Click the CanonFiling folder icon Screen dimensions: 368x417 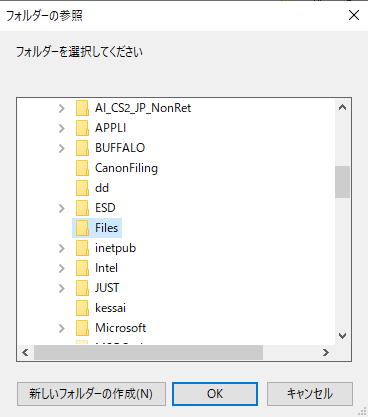tap(82, 168)
